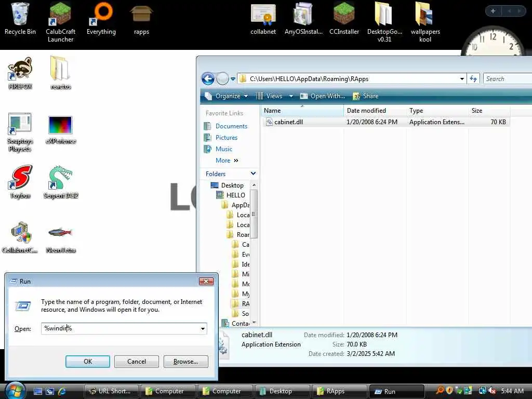Click the network tray icon
Image resolution: width=532 pixels, height=399 pixels.
pos(482,391)
